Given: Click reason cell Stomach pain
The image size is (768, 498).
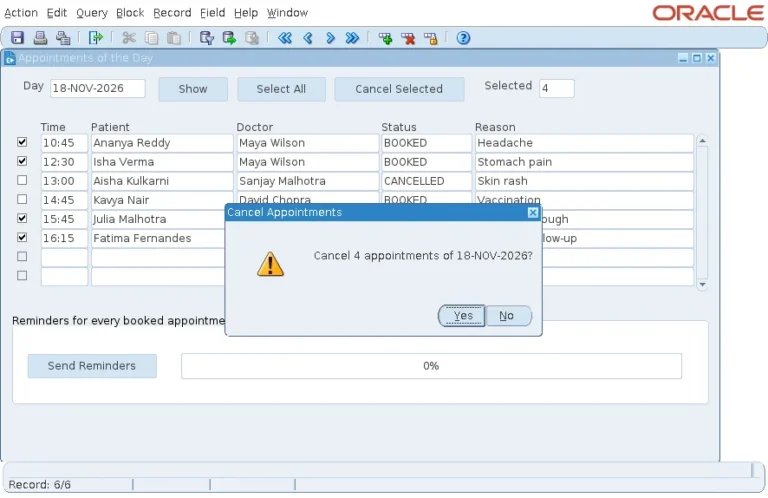Looking at the screenshot, I should coord(584,162).
